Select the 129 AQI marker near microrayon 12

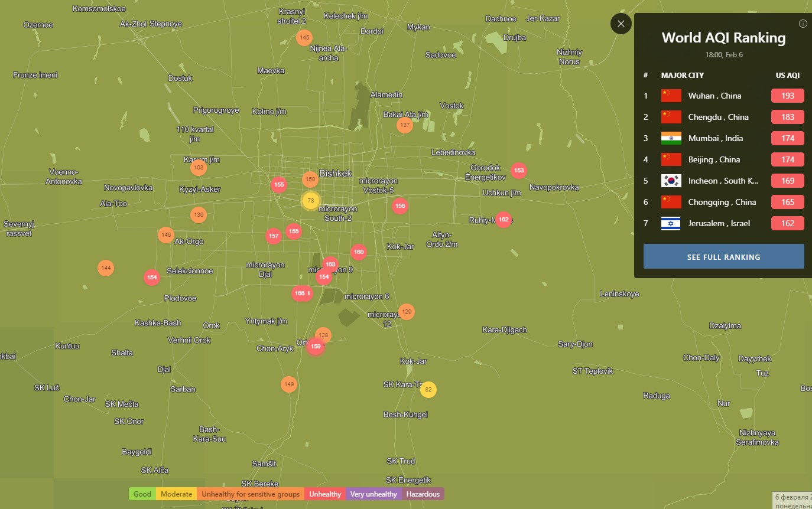(x=406, y=312)
